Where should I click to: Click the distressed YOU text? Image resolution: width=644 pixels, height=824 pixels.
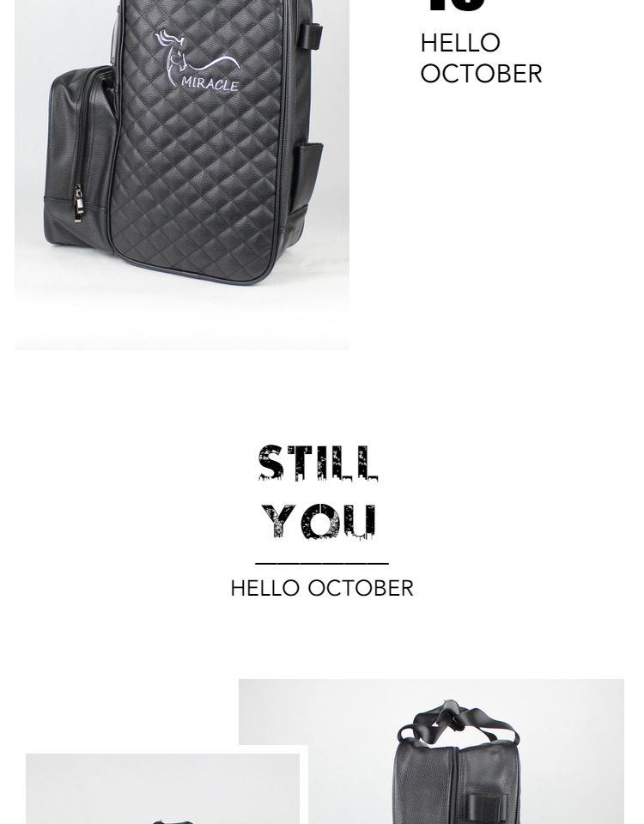(319, 522)
